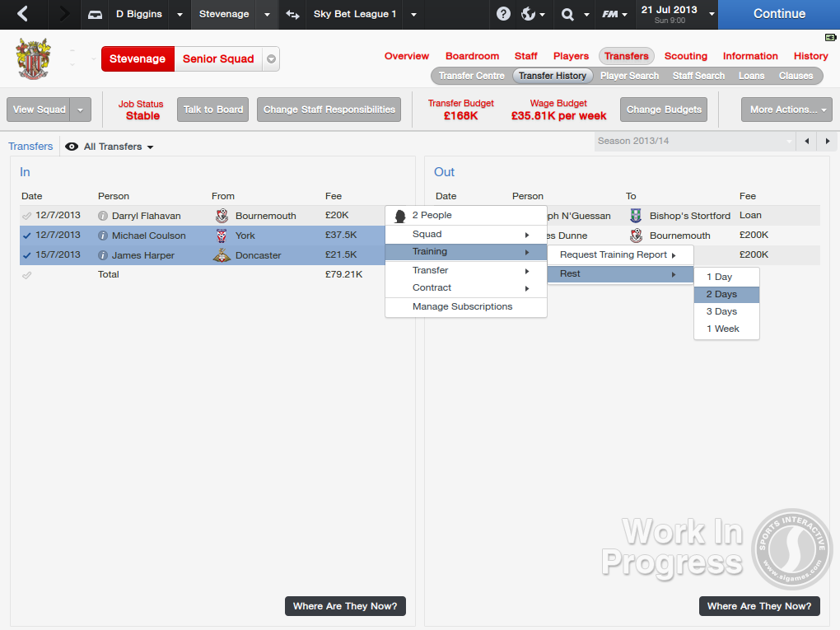
Task: Open the date dropdown arrow
Action: point(712,14)
